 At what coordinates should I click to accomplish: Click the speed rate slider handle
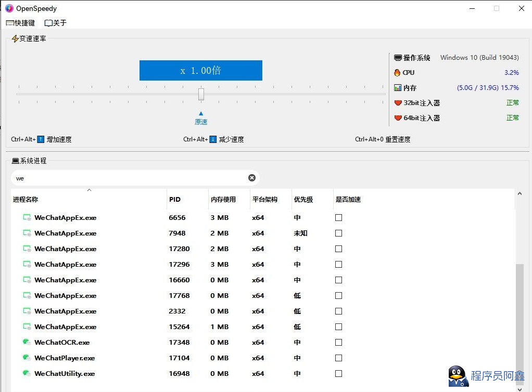pyautogui.click(x=201, y=94)
